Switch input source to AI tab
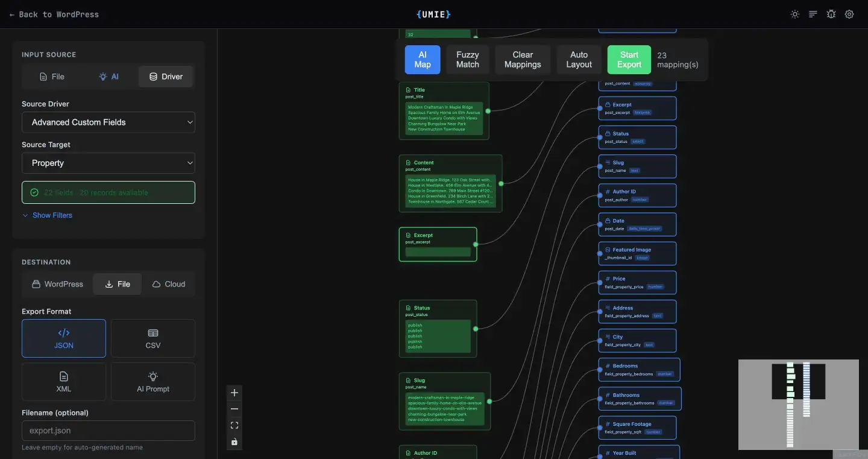 pos(108,77)
